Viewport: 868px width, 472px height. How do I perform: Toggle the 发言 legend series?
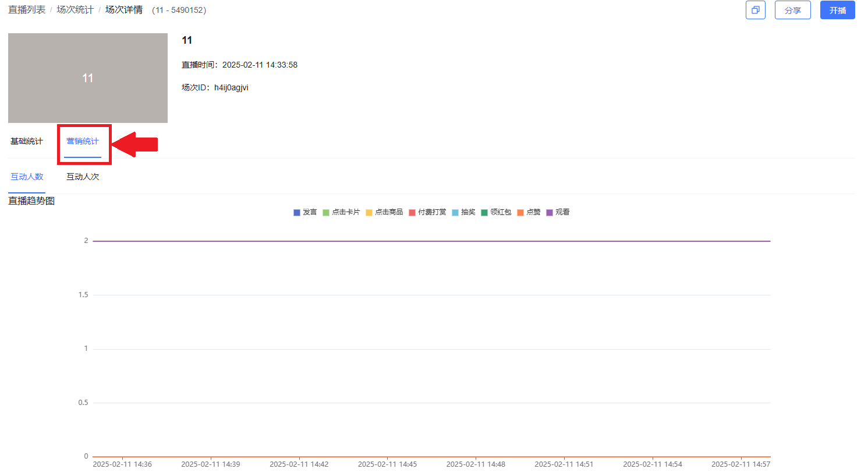305,212
